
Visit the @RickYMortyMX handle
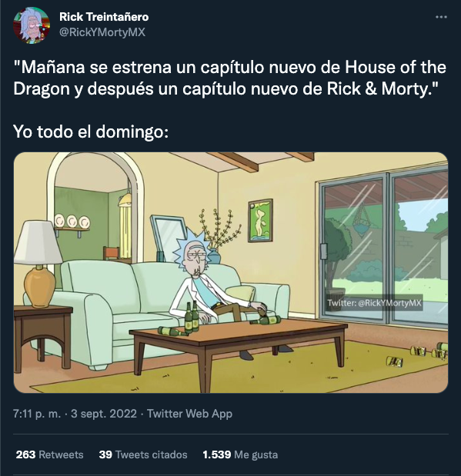pyautogui.click(x=102, y=32)
